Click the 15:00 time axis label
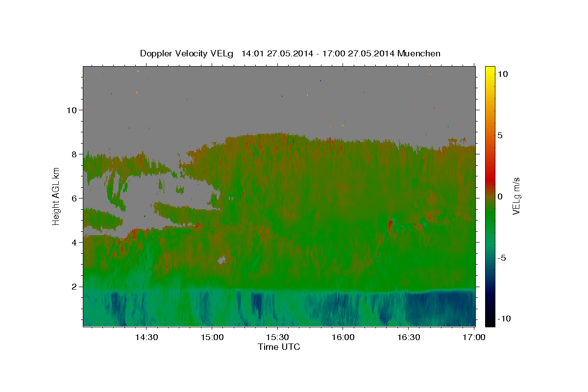The image size is (588, 392). tap(212, 337)
